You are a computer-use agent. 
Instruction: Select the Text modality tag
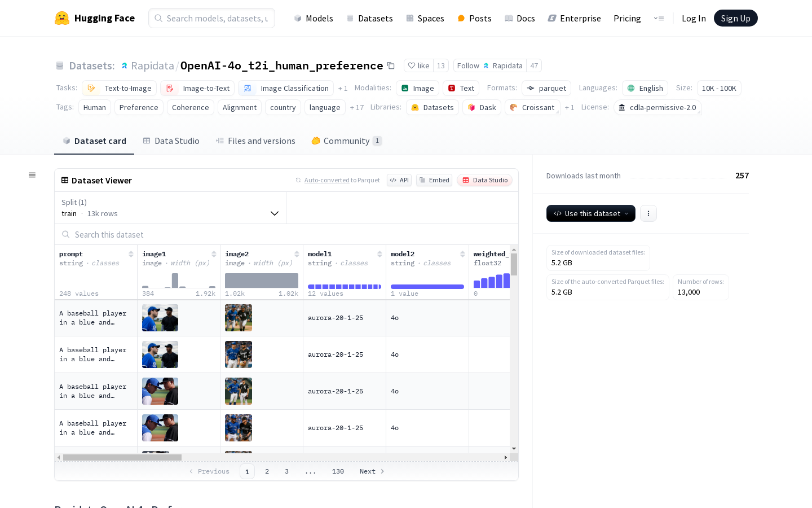tap(461, 88)
